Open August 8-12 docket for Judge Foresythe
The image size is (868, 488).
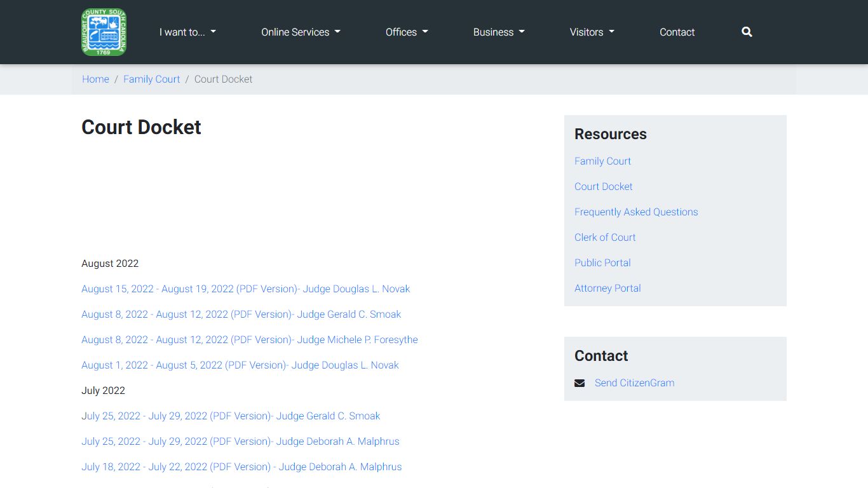249,340
